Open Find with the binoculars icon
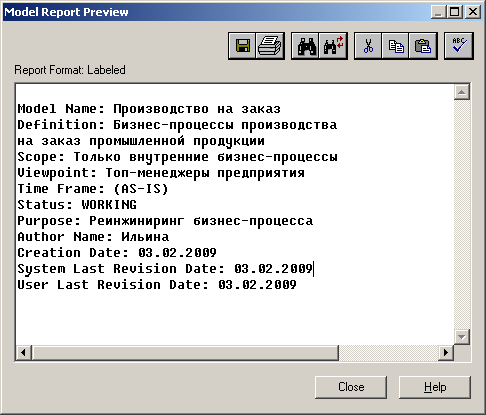This screenshot has width=486, height=415. (305, 46)
